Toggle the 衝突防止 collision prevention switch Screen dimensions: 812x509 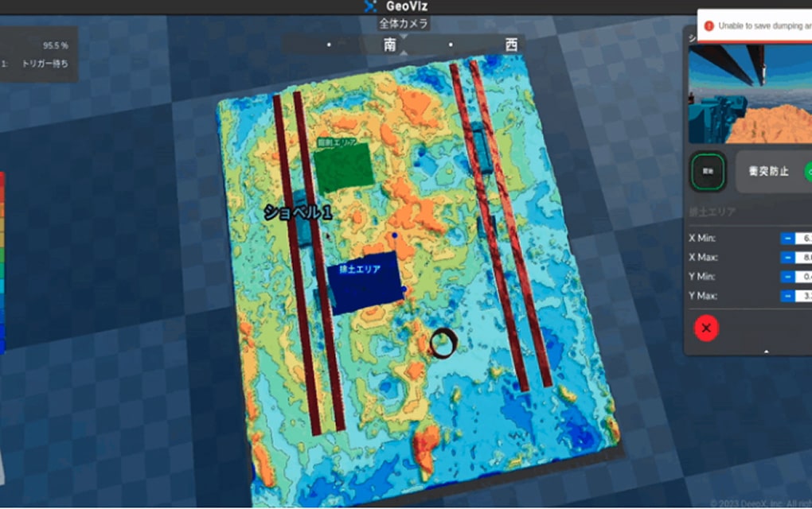pos(806,171)
